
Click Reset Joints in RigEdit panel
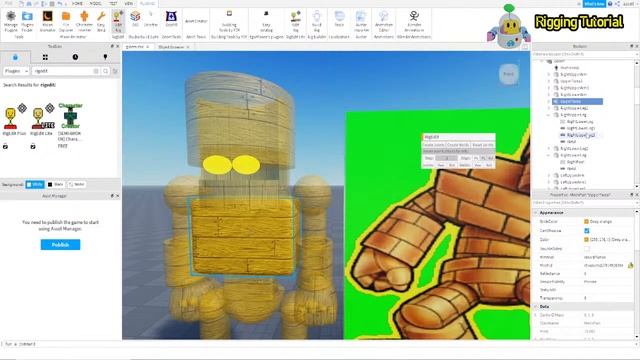482,145
